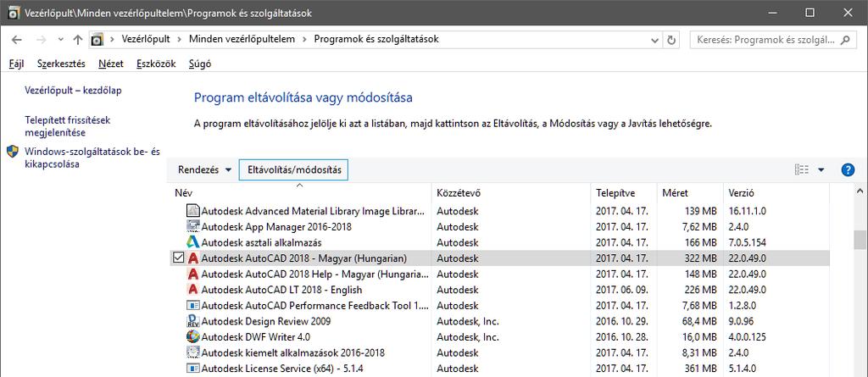Click the Autodesk asztali alkalmazás icon
Screen dimensions: 868x377
[192, 242]
